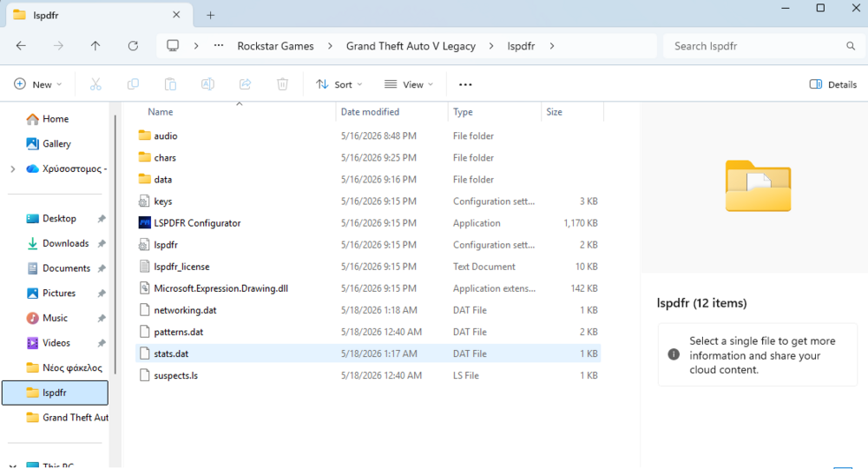The image size is (868, 469).
Task: Open the See more ellipsis menu
Action: coord(465,84)
